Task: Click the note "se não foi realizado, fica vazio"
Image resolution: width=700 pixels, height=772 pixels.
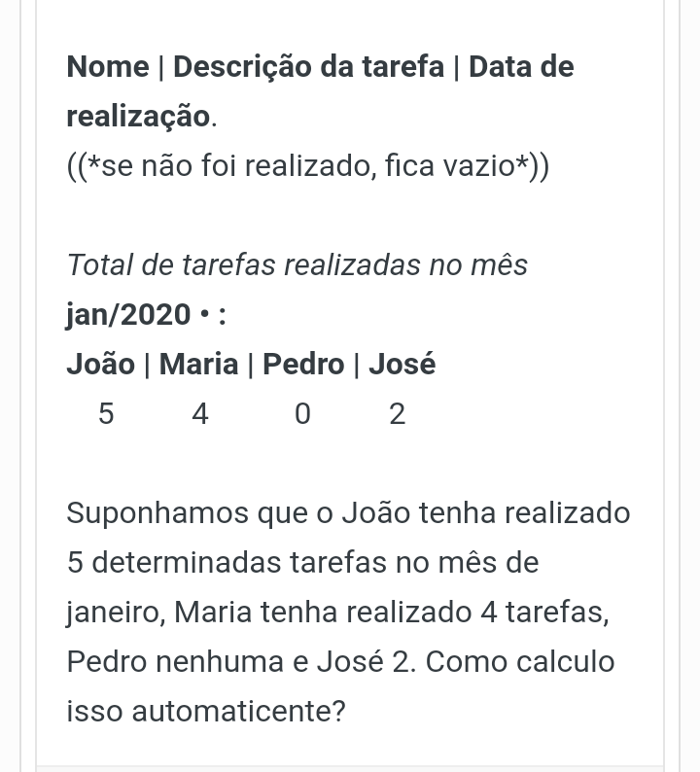Action: coord(308,165)
